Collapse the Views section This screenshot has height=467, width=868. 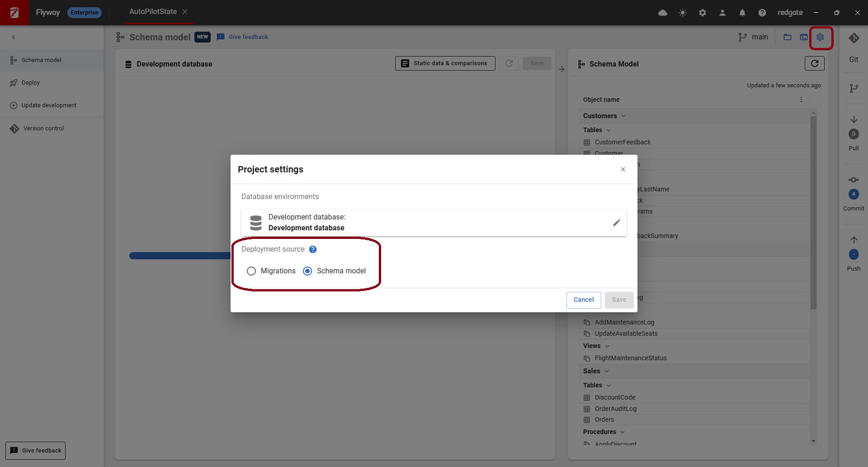coord(607,346)
